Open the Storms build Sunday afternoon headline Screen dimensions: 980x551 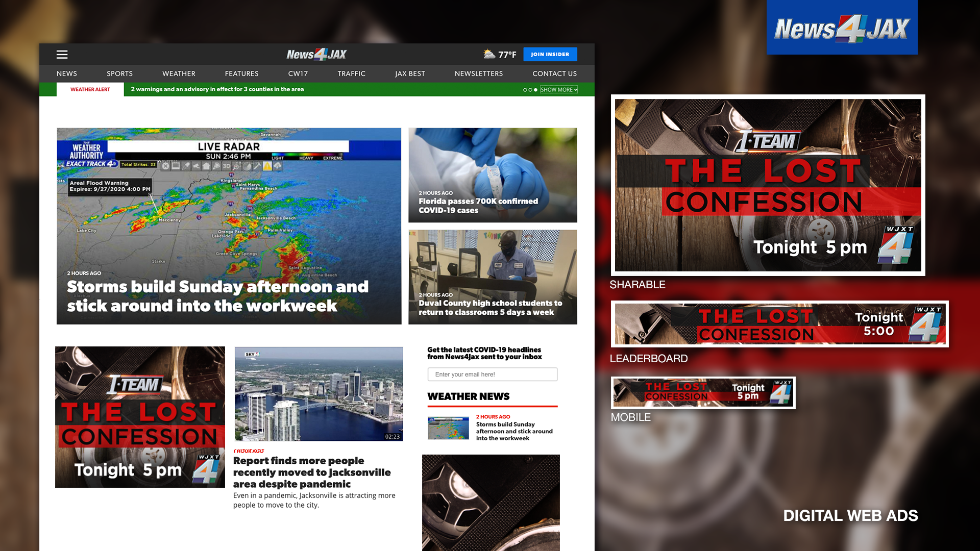coord(218,296)
